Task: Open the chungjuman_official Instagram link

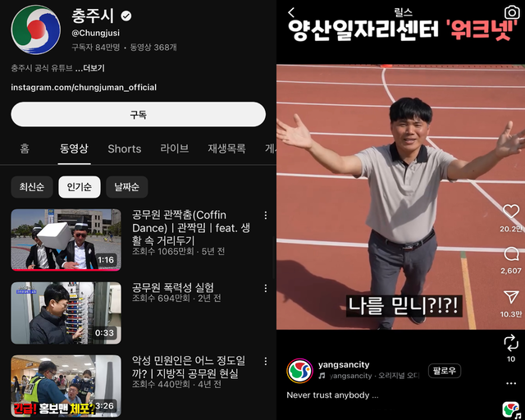Action: tap(84, 87)
